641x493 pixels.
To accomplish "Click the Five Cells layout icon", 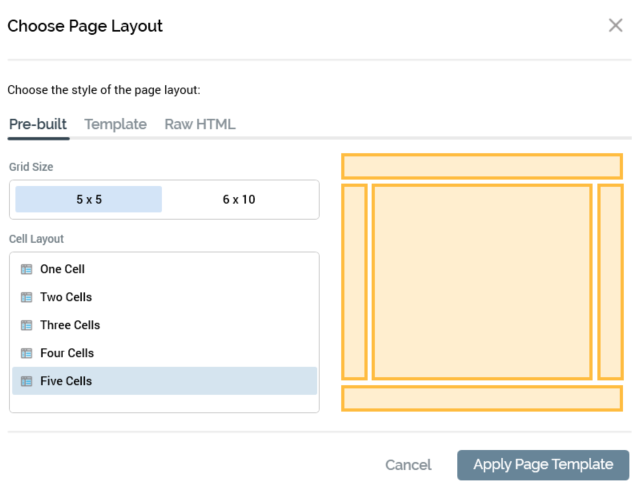I will tap(27, 381).
